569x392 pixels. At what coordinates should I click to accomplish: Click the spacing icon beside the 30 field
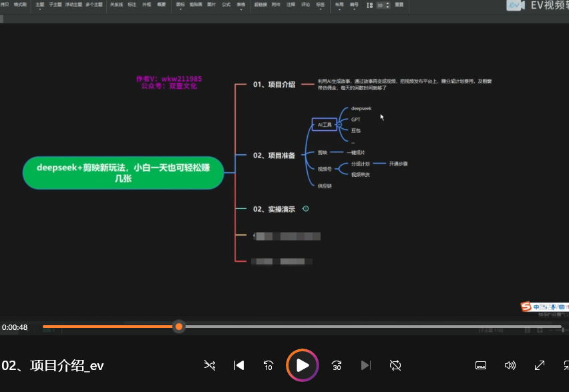[x=369, y=5]
